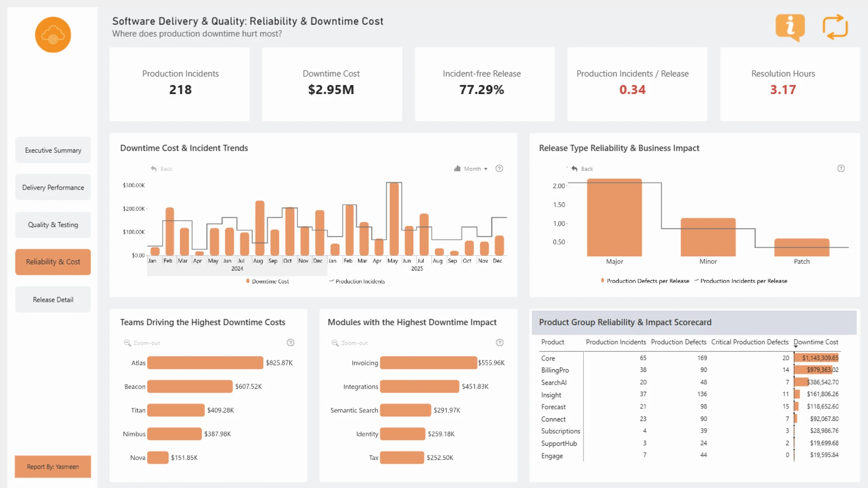The height and width of the screenshot is (488, 868).
Task: Go to Quality & Testing page
Action: [53, 225]
